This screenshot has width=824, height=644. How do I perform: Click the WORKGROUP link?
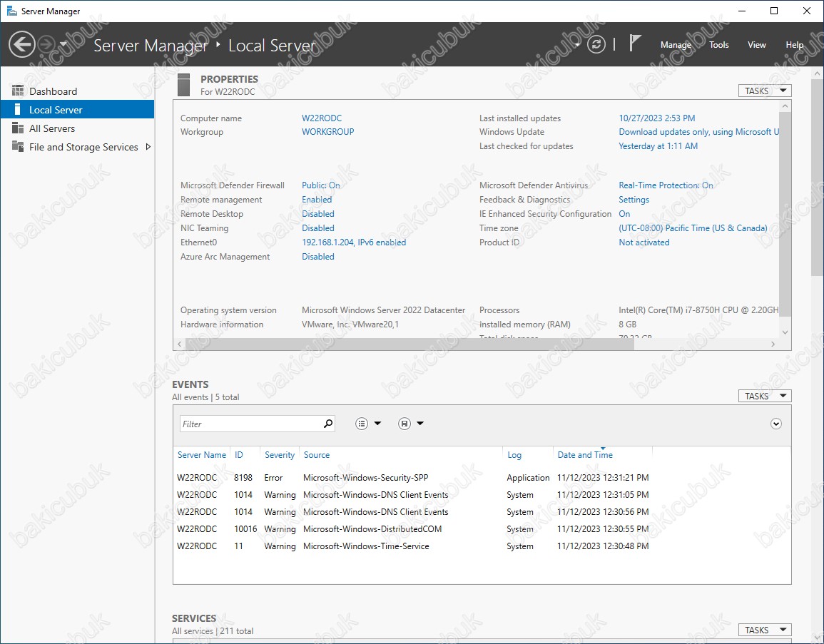[x=328, y=132]
